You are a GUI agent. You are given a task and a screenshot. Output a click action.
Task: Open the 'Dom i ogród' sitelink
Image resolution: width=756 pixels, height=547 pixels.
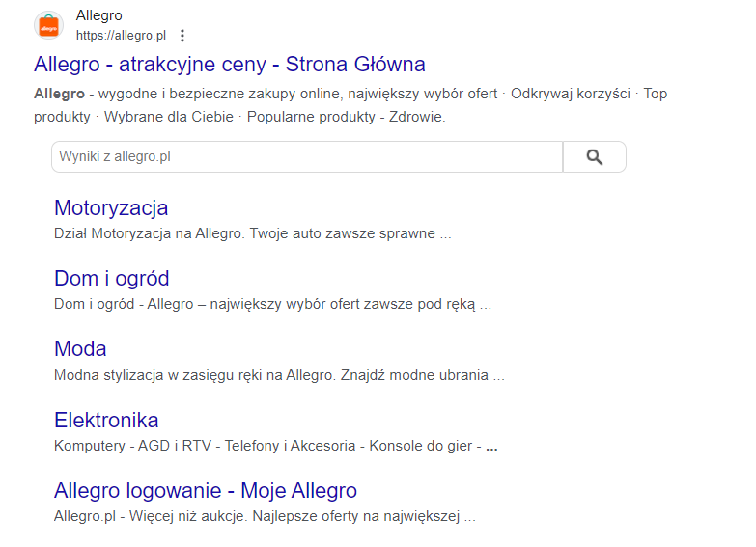[x=112, y=279]
